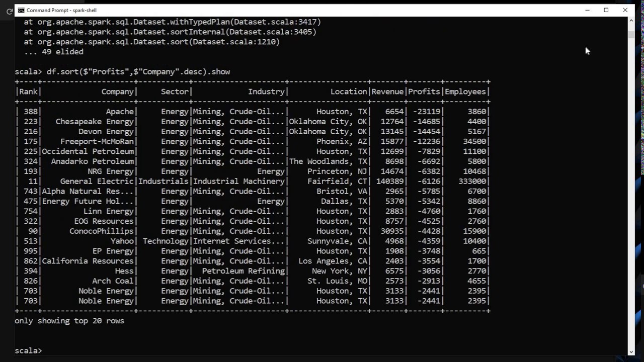644x362 pixels.
Task: Click the 'Industrials' sector cell
Action: pos(164,182)
